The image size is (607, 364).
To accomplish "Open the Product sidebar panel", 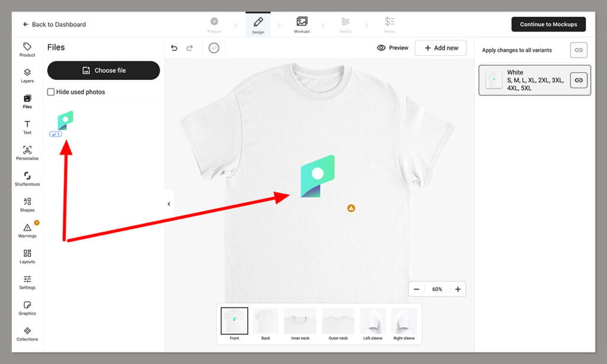I will tap(27, 50).
